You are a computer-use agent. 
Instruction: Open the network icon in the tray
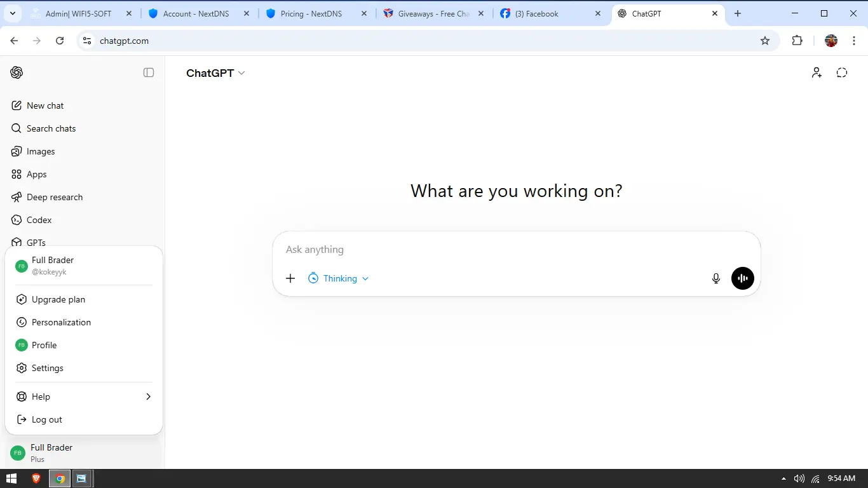[x=815, y=478]
